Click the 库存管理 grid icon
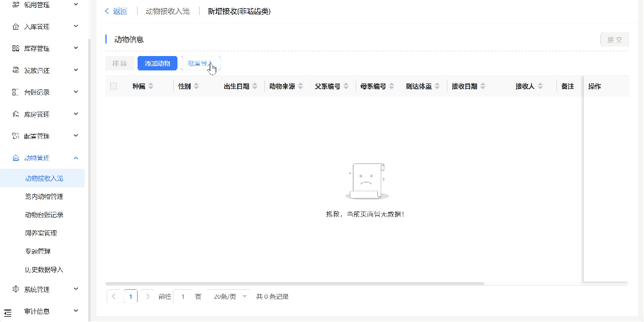This screenshot has height=322, width=644. pos(15,48)
